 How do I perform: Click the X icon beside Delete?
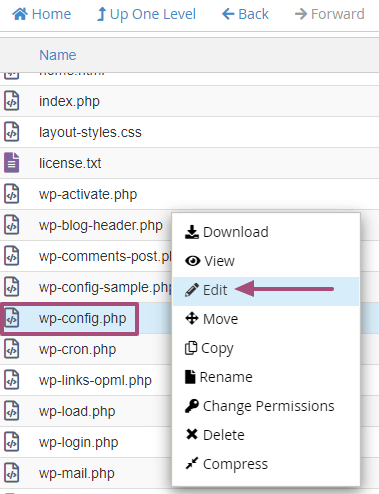(x=192, y=434)
